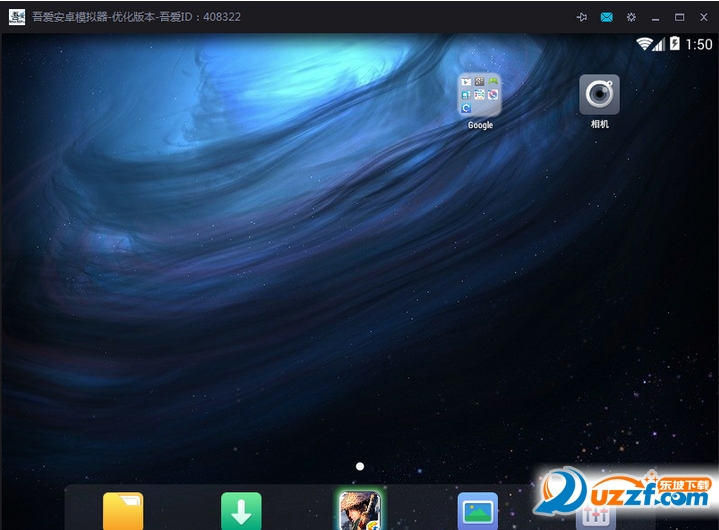Open emulator settings gear icon
Image resolution: width=719 pixels, height=530 pixels.
631,17
